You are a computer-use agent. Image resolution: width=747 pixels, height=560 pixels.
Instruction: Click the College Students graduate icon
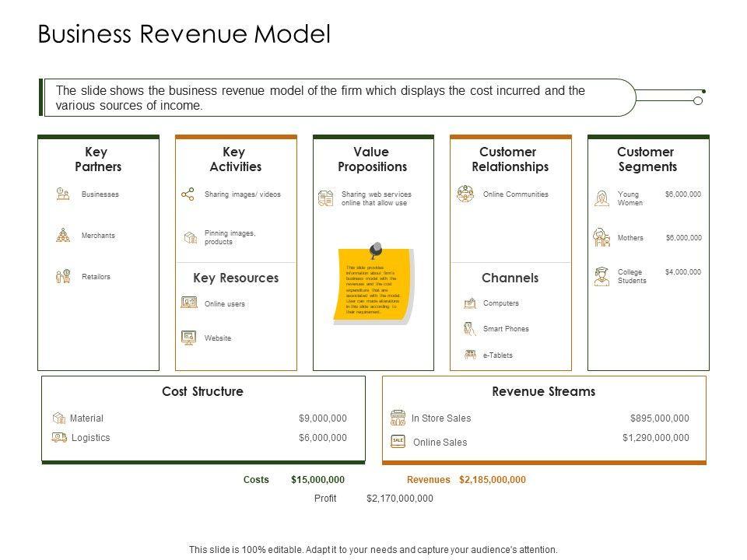pyautogui.click(x=601, y=276)
